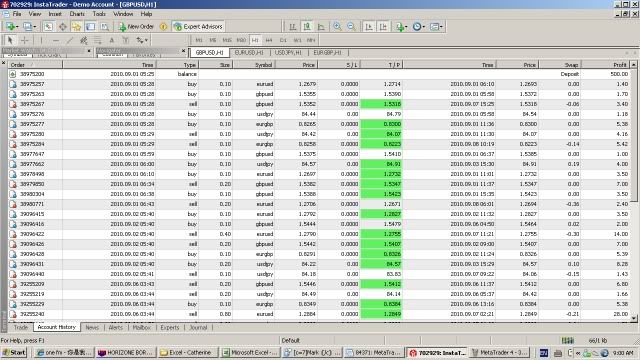The image size is (640, 360).
Task: Open the Charts menu
Action: 77,14
